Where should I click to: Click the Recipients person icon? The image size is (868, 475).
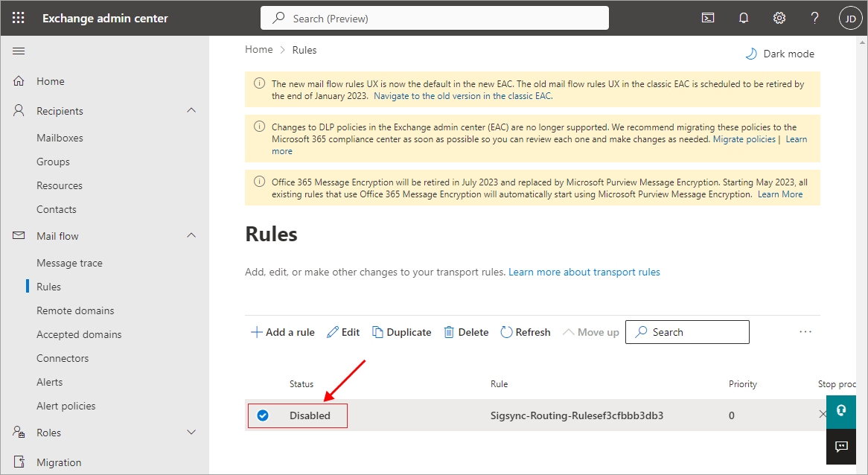tap(19, 111)
